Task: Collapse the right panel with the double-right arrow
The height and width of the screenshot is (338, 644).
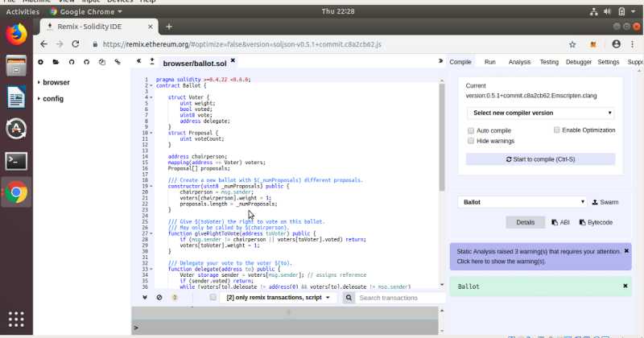Action: (x=440, y=61)
